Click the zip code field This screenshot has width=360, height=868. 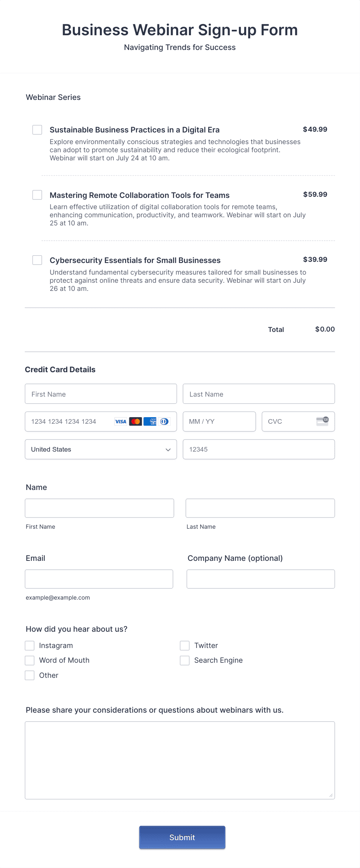259,449
